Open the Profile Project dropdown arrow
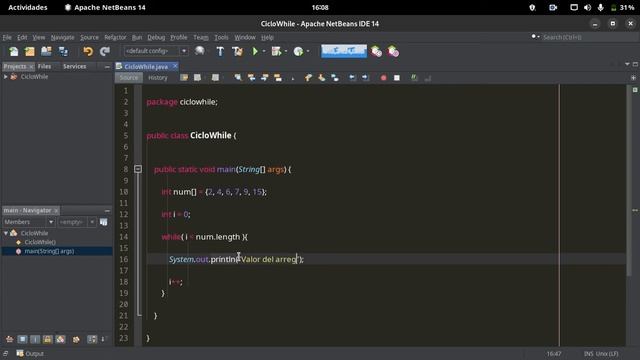Viewport: 640px width, 360px height. (308, 51)
